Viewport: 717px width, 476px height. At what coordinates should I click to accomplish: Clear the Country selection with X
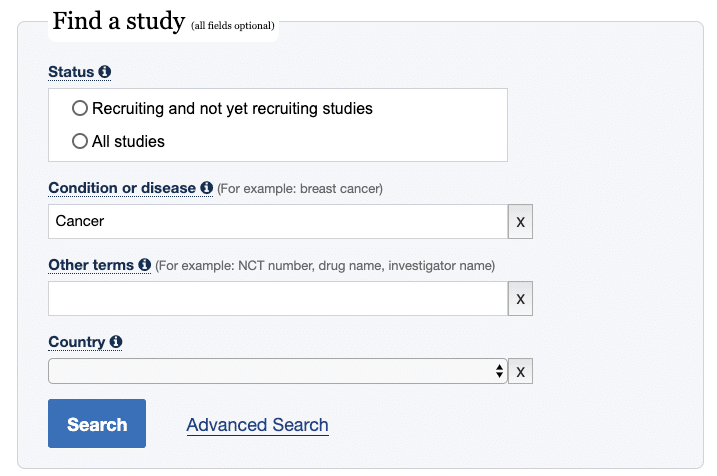520,371
